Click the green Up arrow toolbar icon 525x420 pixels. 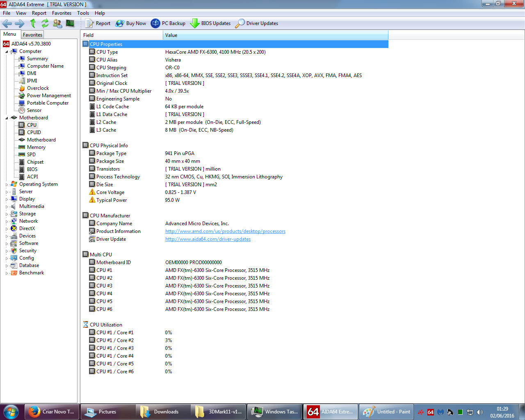33,23
